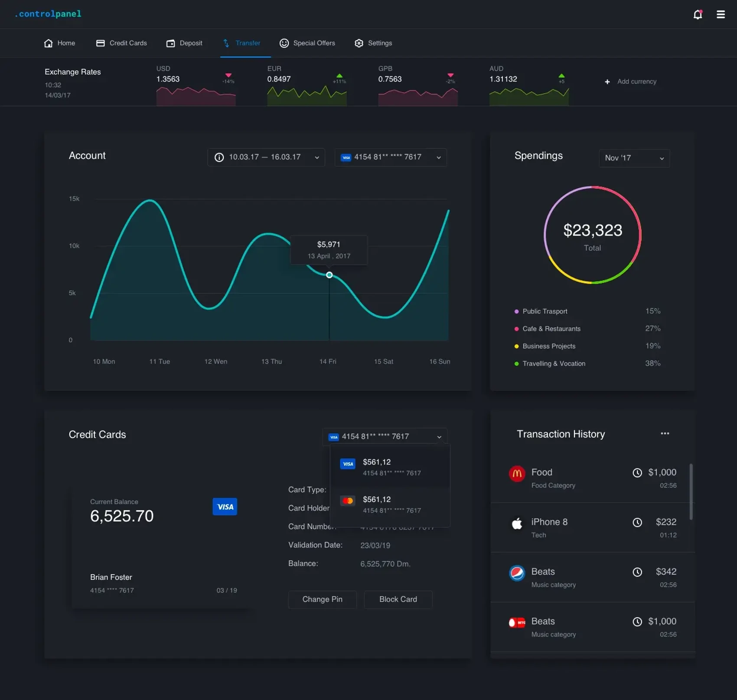Expand the card number dropdown in Credit Cards
The width and height of the screenshot is (737, 700).
[x=439, y=436]
